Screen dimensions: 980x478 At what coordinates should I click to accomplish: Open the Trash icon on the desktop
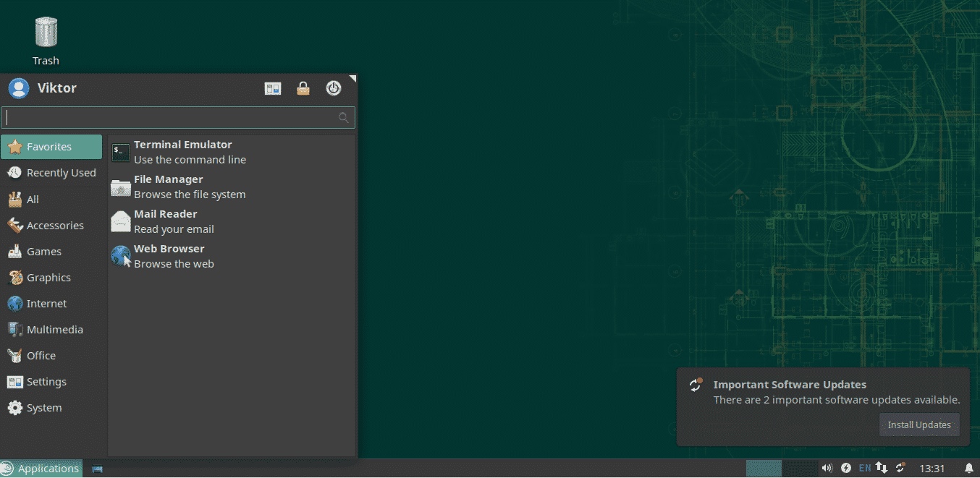coord(46,41)
